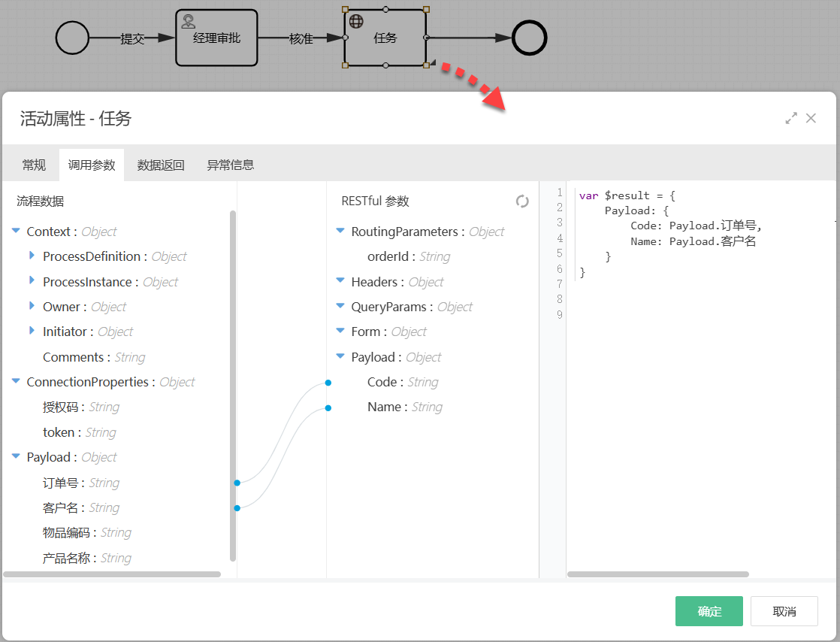Expand the Initiator object node
840x642 pixels.
(x=32, y=332)
